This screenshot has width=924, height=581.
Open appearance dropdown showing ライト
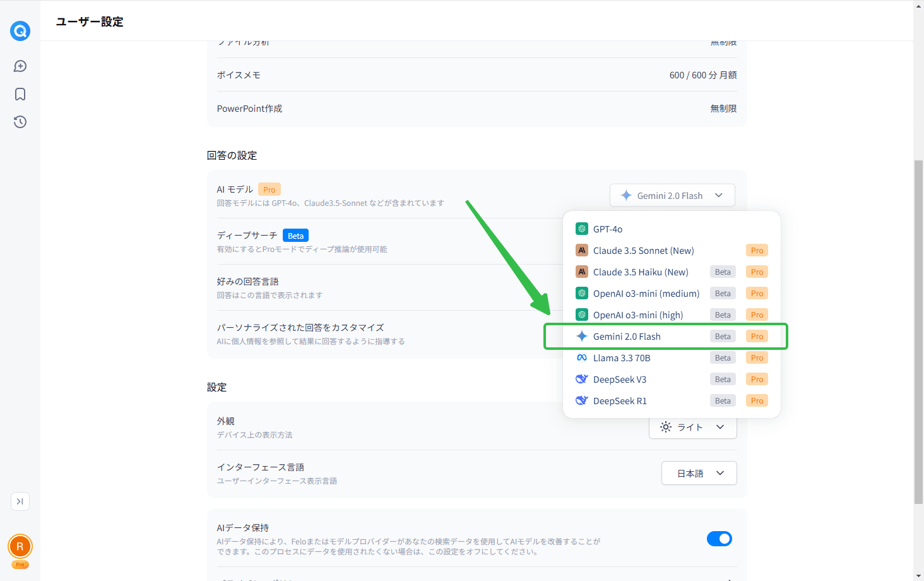point(693,428)
